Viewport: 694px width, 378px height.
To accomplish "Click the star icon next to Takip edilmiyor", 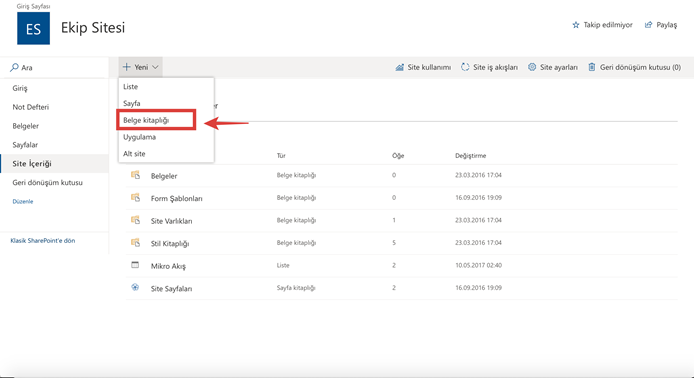I will [575, 25].
